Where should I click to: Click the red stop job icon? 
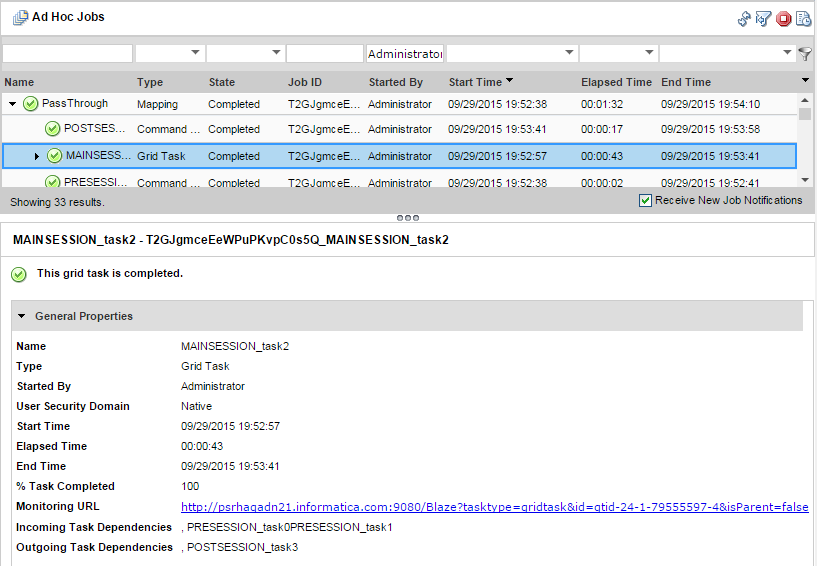783,18
